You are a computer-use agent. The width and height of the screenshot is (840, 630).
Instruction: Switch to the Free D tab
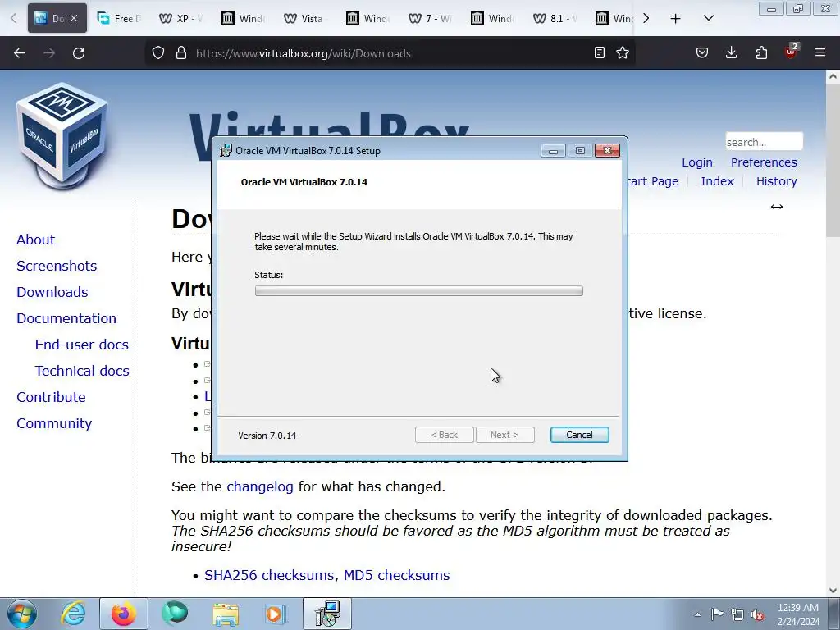[x=119, y=18]
